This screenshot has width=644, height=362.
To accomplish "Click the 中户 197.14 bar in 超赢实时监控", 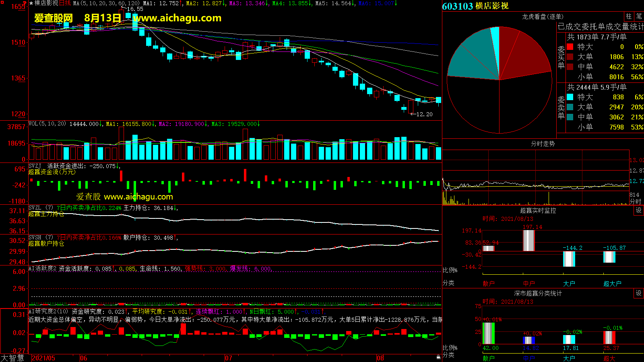I will point(528,241).
